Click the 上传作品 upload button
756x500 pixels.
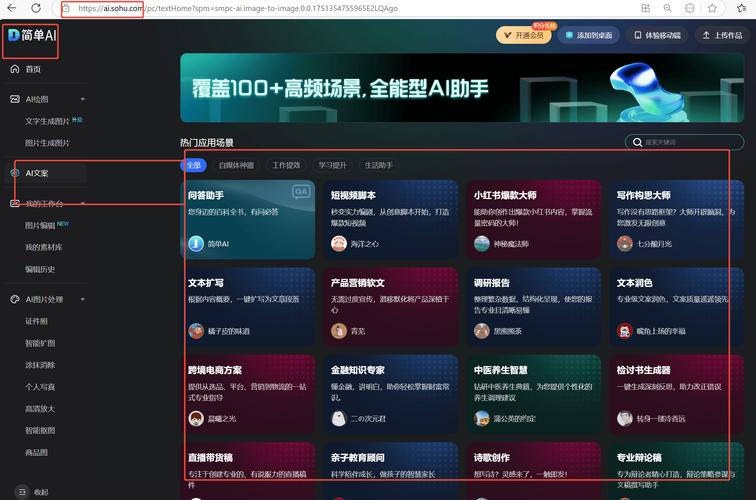pos(722,35)
